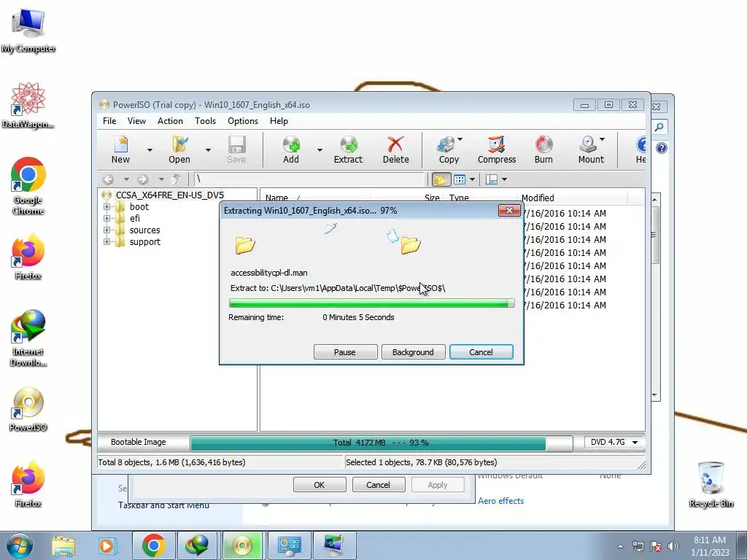Open the Tools menu

coord(205,121)
